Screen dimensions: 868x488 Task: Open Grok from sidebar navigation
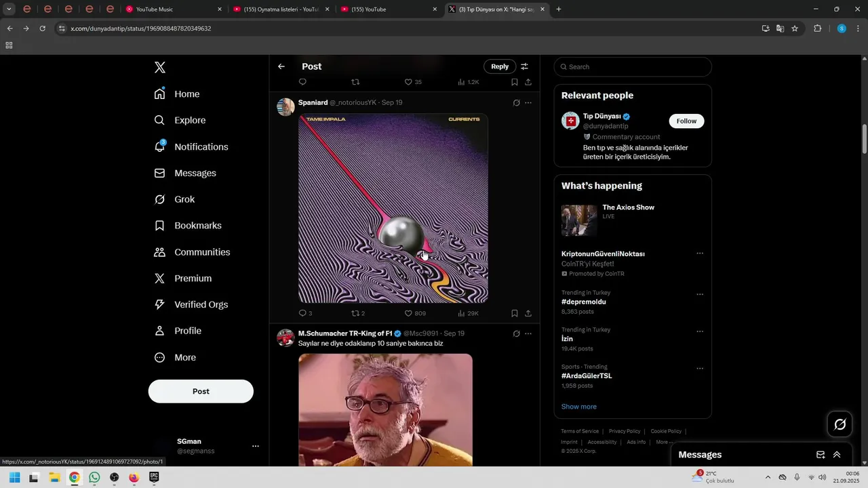pyautogui.click(x=174, y=199)
